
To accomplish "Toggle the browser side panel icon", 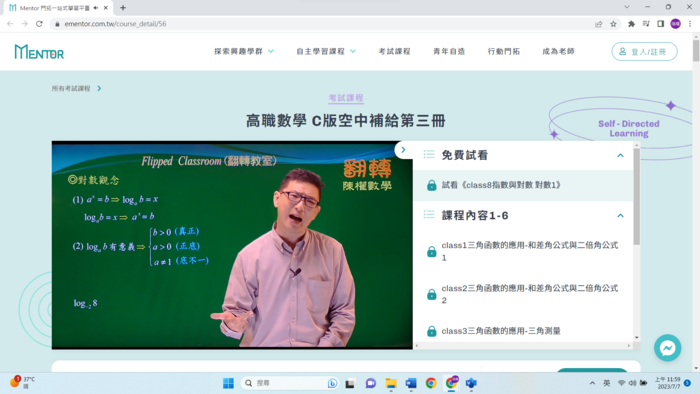I will [661, 24].
